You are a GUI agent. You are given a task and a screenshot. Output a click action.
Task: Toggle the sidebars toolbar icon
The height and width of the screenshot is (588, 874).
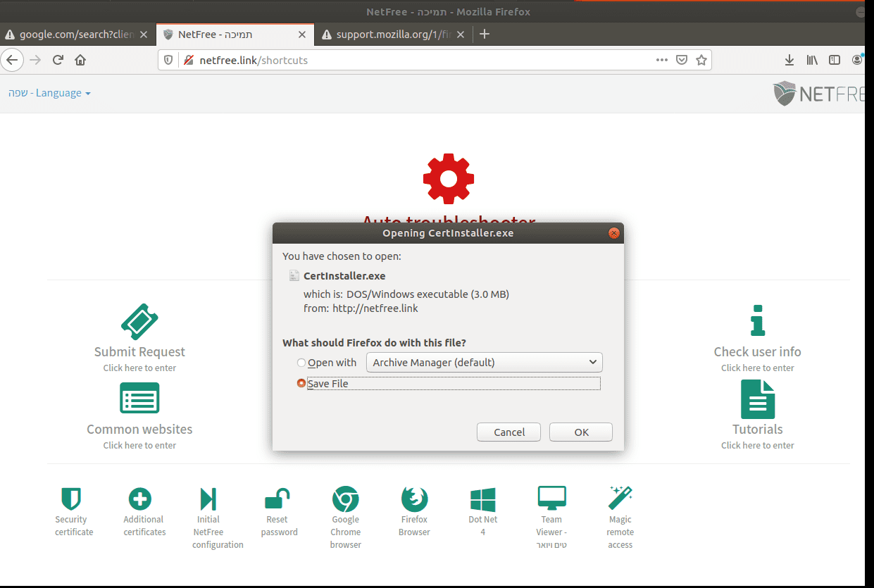pos(835,60)
